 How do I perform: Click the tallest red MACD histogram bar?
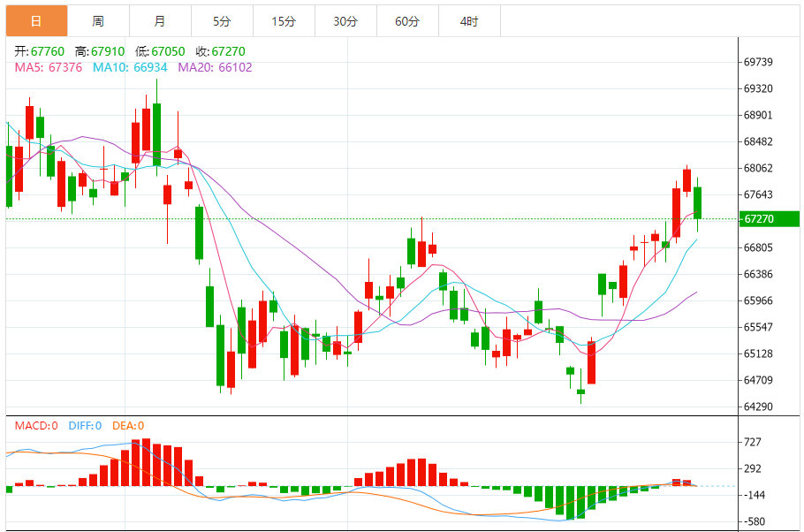pos(146,462)
